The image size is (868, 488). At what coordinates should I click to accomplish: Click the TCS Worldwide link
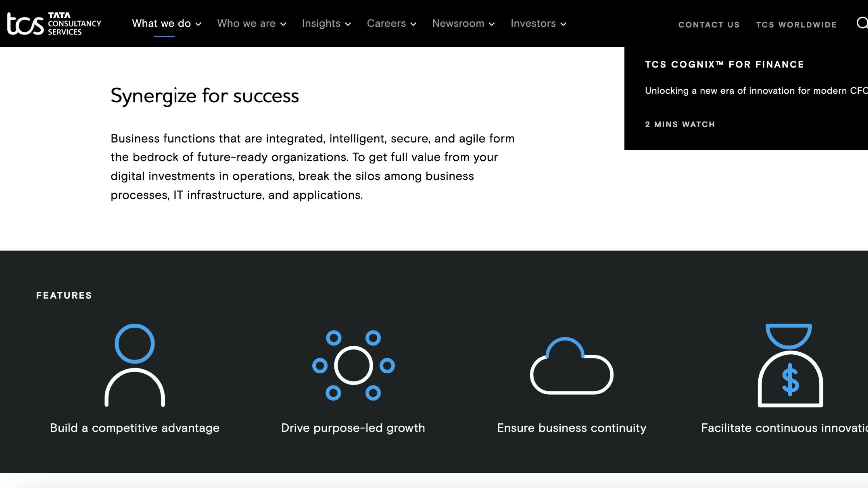coord(796,24)
